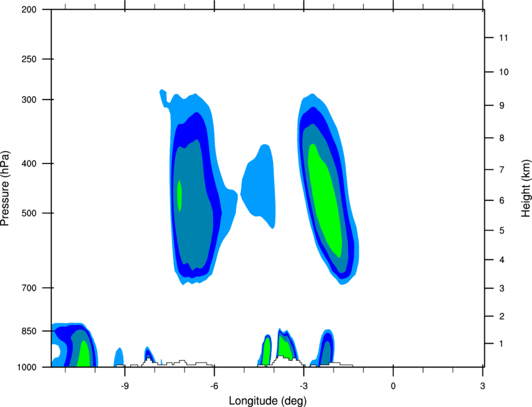Click the "Longitude (deg)" axis title

click(268, 401)
